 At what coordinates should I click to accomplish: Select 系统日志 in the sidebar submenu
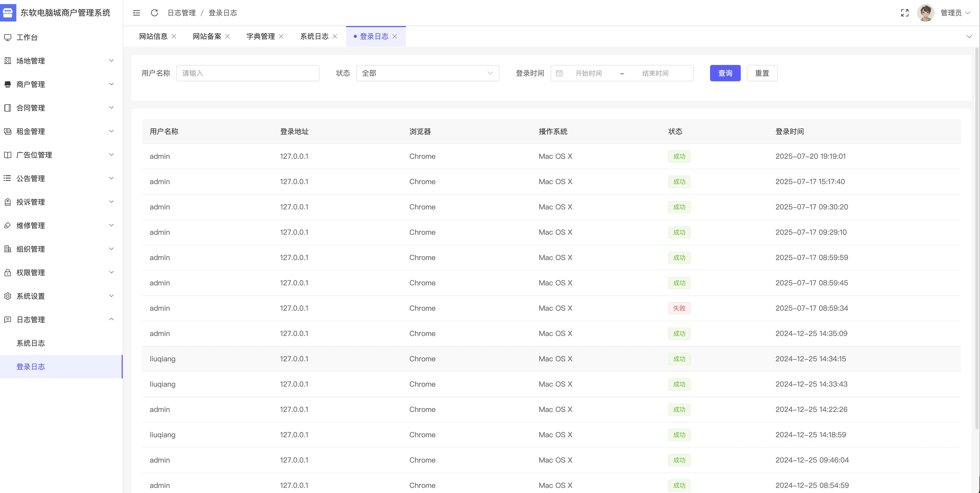[30, 343]
